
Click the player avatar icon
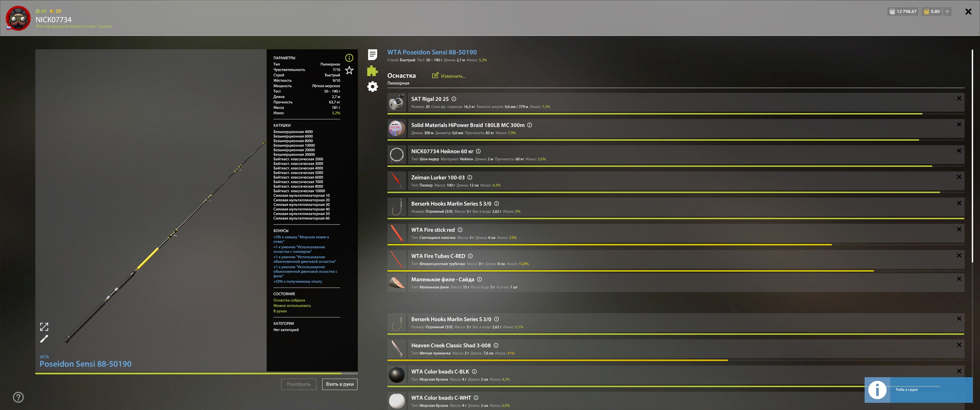[x=18, y=18]
